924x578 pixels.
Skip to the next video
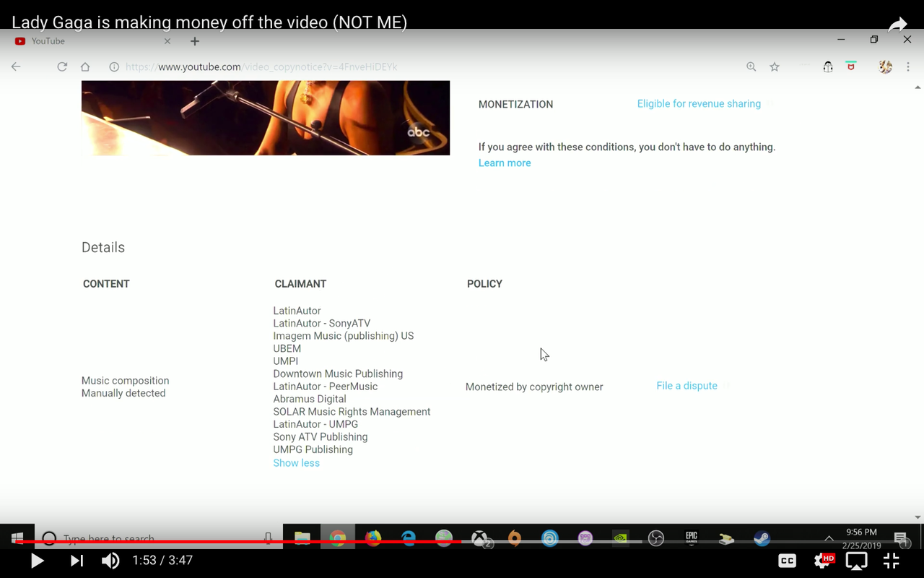pos(77,561)
